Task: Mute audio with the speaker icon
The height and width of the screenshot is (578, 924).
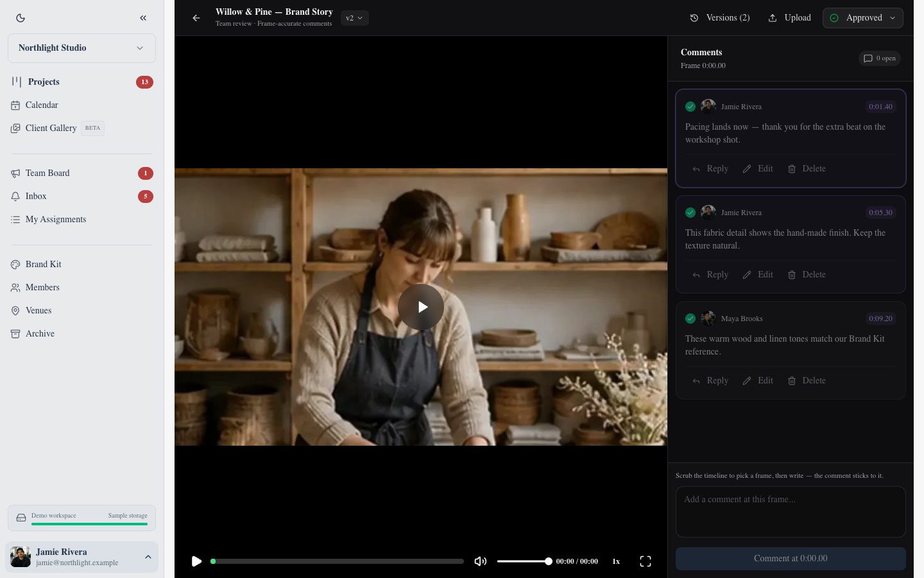Action: tap(480, 561)
